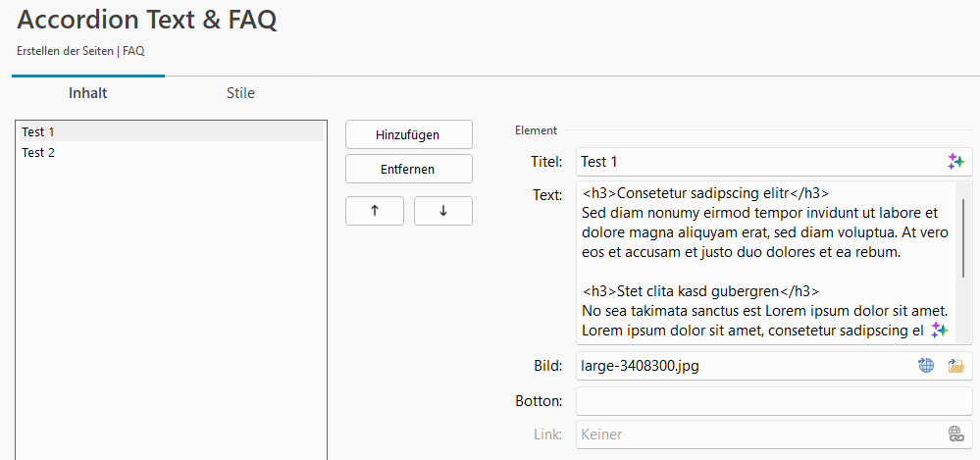Open AI assistant sparkle in Text area
980x460 pixels.
(940, 330)
